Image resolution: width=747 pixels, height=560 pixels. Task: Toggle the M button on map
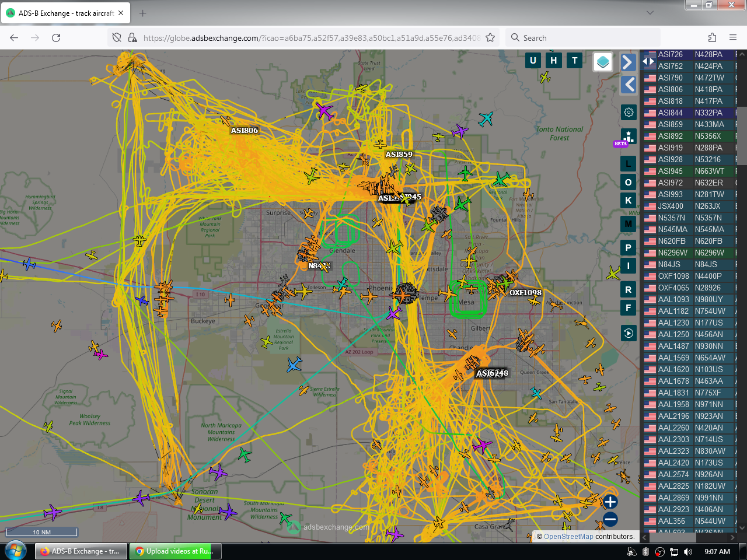628,223
